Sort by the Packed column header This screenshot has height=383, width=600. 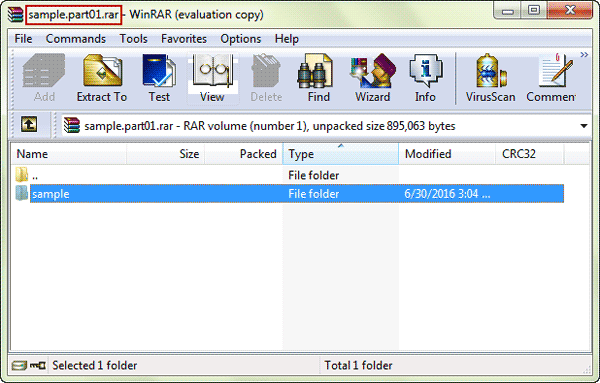click(243, 154)
